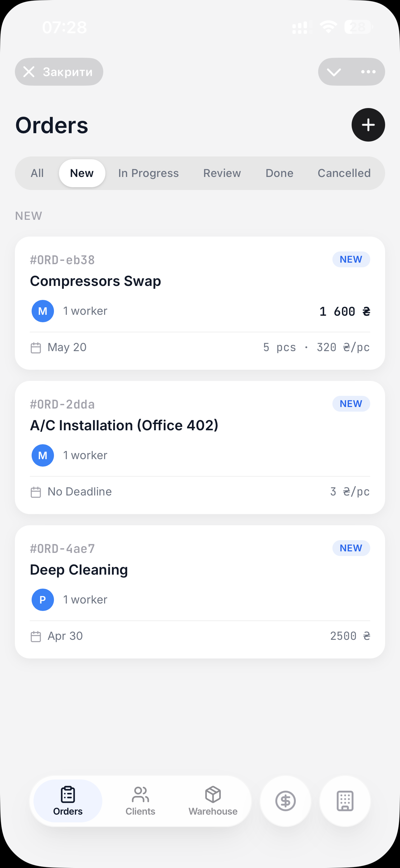Open the three-dots more options menu
Viewport: 400px width, 868px height.
coord(368,72)
